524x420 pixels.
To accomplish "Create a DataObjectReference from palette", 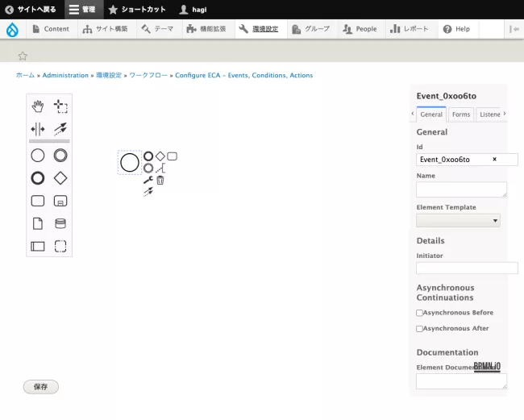I will pos(38,223).
